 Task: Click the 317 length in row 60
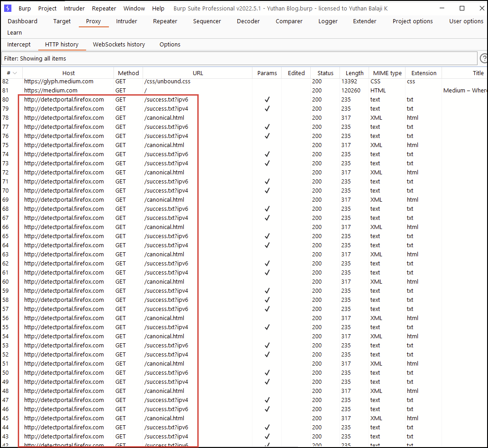tap(346, 282)
